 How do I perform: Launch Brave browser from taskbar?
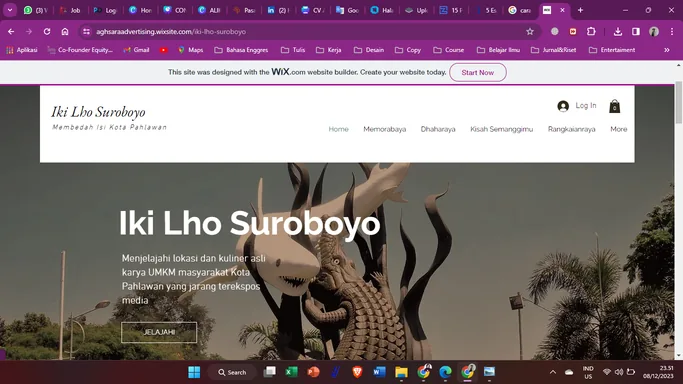[x=357, y=372]
